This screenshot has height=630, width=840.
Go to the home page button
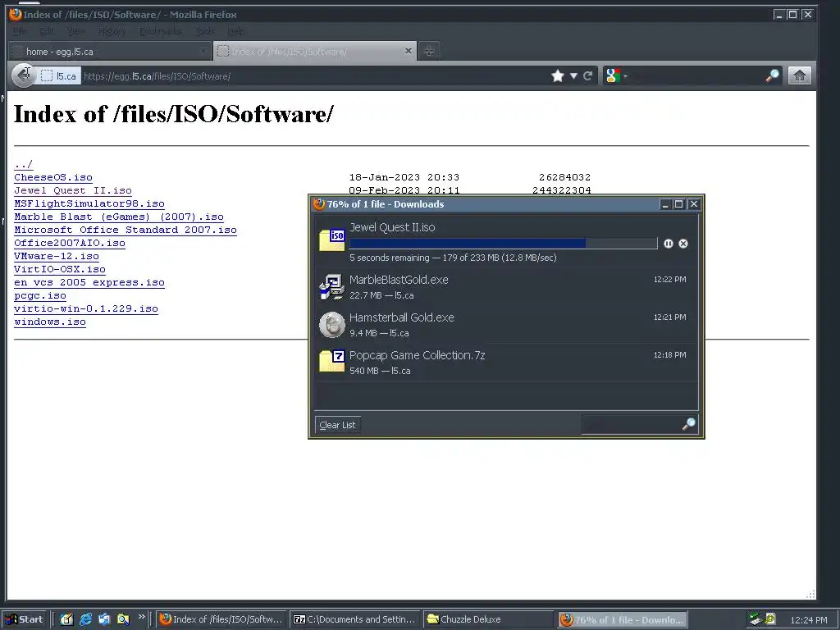[x=799, y=76]
